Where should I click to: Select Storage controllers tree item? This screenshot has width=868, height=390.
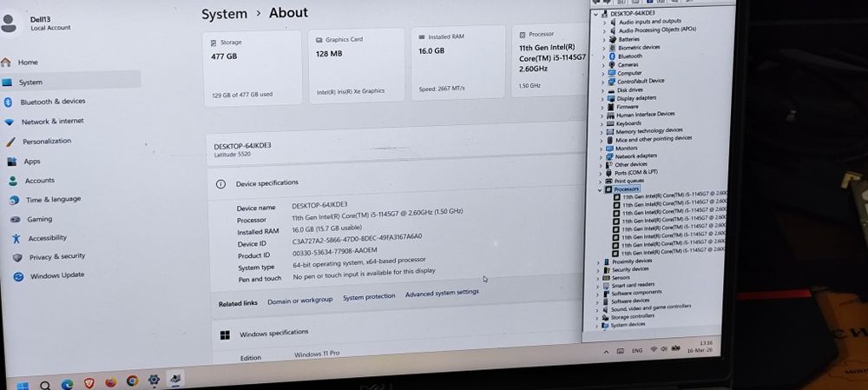(x=632, y=317)
